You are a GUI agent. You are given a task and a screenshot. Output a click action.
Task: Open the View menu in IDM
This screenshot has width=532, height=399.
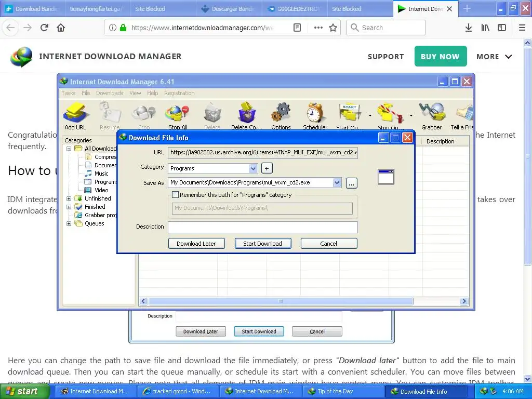click(135, 93)
